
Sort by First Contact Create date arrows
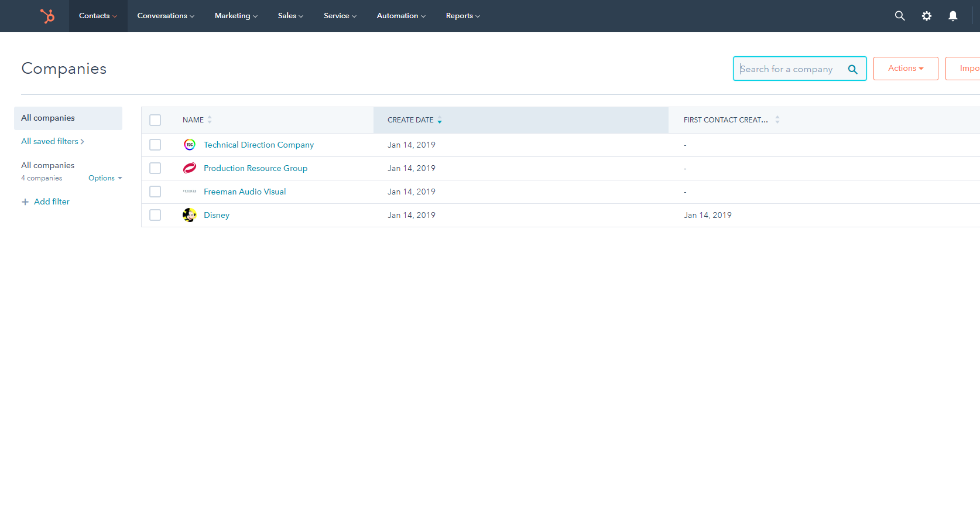(777, 120)
